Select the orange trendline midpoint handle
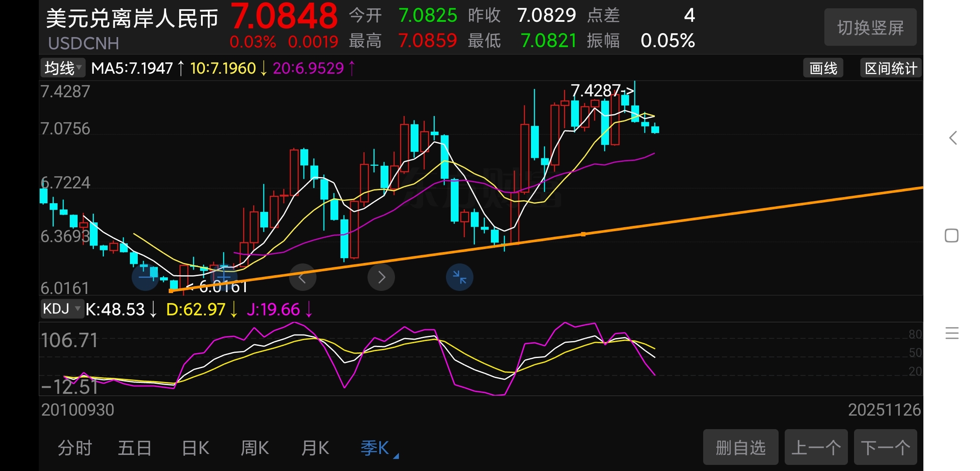 583,234
